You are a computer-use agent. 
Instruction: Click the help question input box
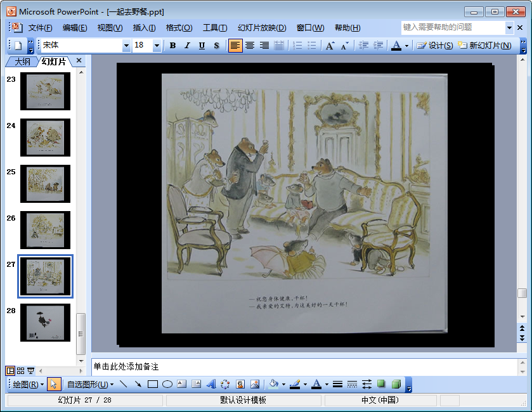(453, 27)
